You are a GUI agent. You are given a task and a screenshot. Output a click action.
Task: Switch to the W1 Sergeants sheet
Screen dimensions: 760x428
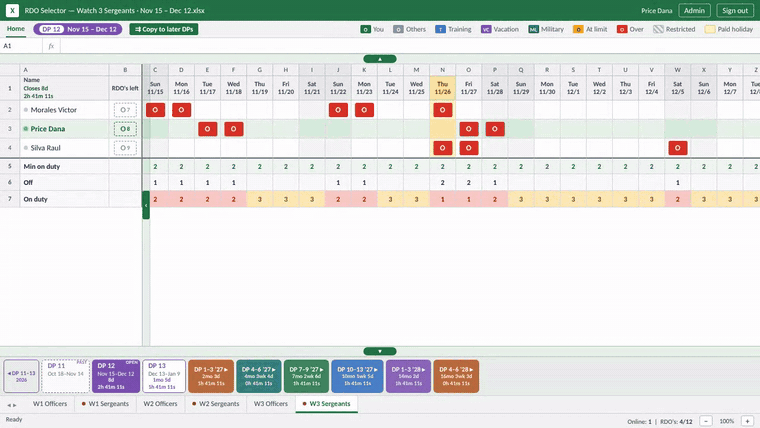pyautogui.click(x=105, y=404)
